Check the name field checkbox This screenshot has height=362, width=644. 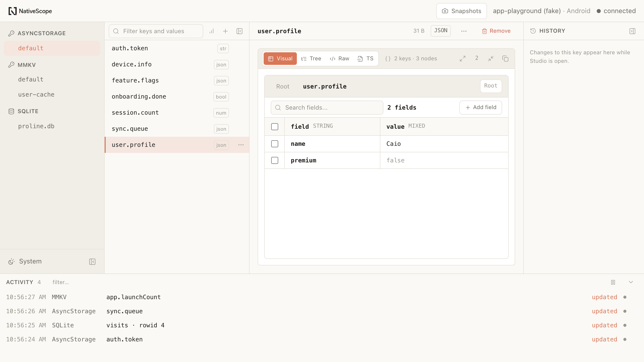tap(275, 144)
